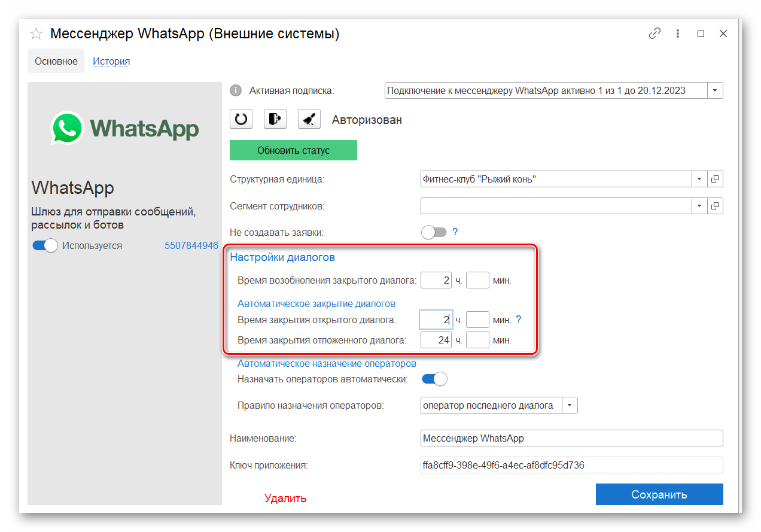The height and width of the screenshot is (532, 761).
Task: Click the Наименование input field
Action: point(572,438)
